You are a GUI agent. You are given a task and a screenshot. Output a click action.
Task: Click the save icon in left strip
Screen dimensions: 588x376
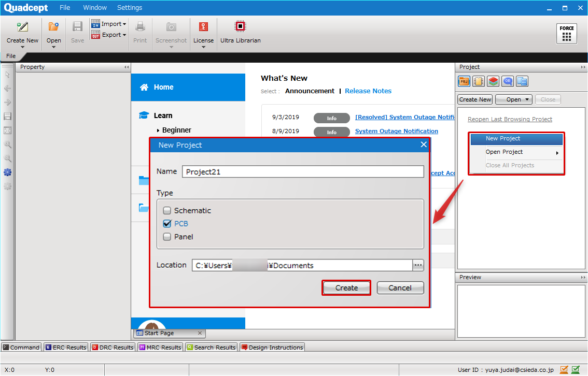pyautogui.click(x=7, y=116)
